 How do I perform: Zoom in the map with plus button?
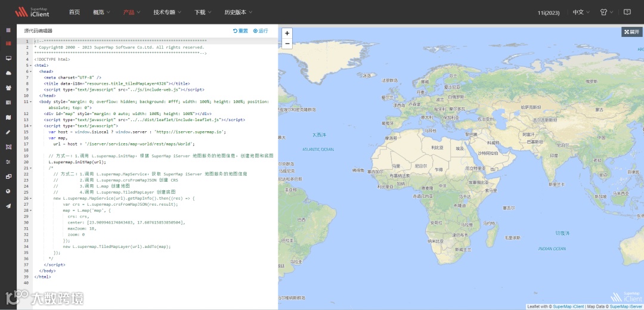[x=287, y=33]
